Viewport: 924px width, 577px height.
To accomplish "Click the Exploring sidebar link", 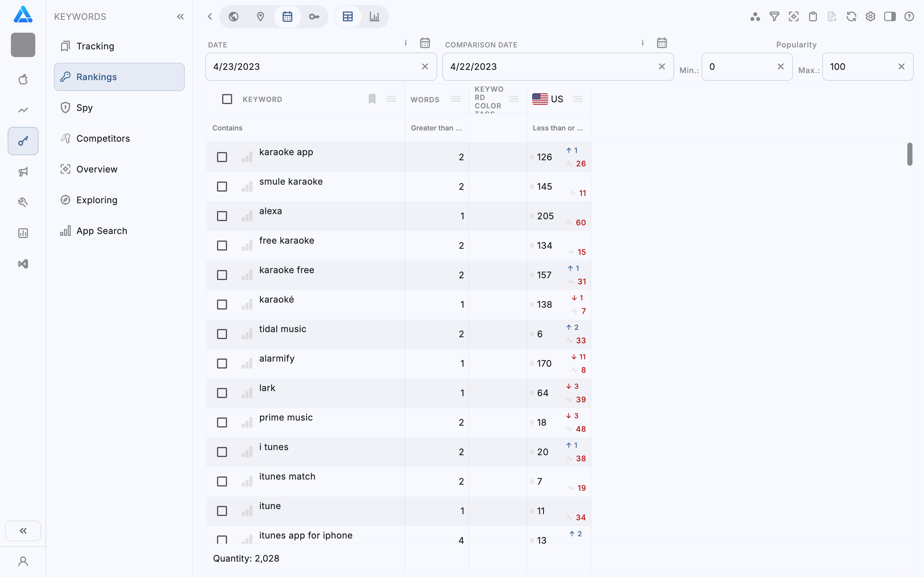I will click(x=97, y=200).
